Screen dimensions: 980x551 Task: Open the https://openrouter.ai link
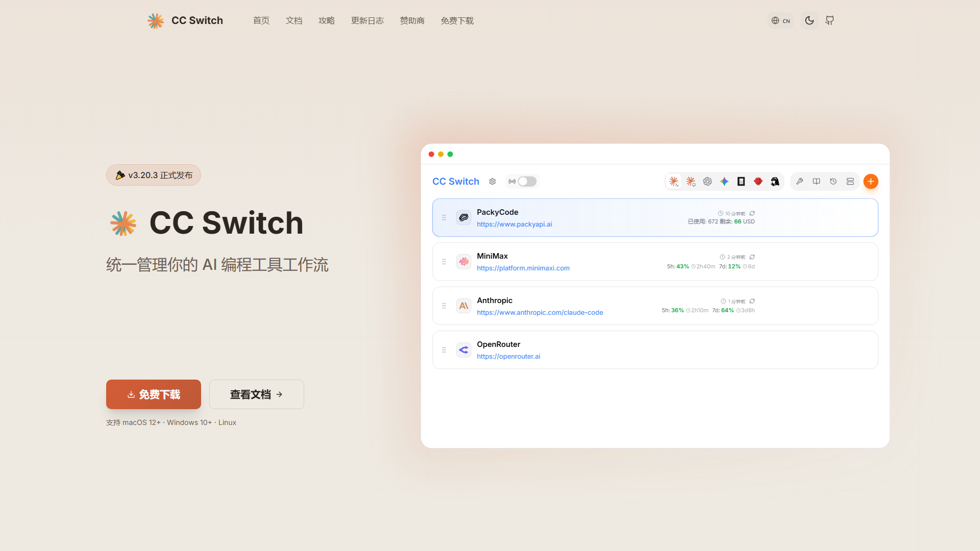(x=508, y=357)
